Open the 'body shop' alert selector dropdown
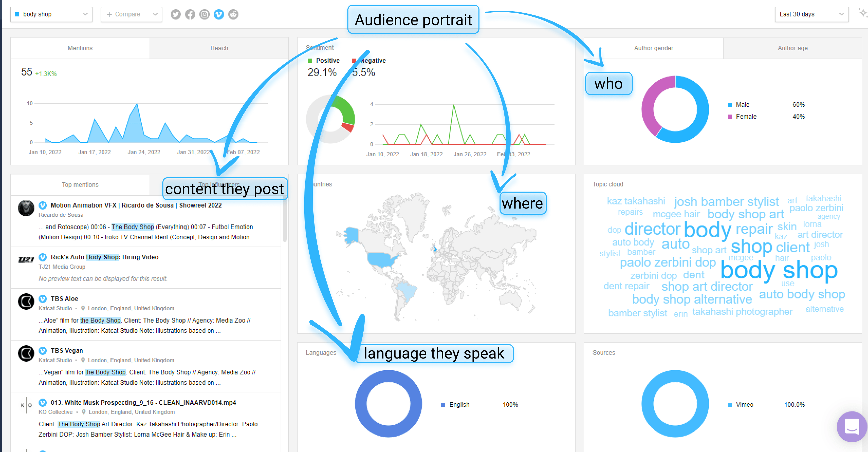This screenshot has height=452, width=868. [x=51, y=14]
